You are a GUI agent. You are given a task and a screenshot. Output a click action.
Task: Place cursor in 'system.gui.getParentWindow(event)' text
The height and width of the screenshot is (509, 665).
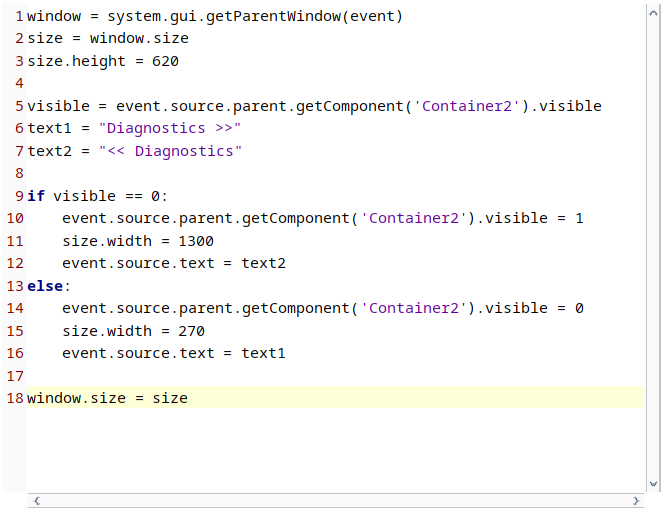click(254, 16)
